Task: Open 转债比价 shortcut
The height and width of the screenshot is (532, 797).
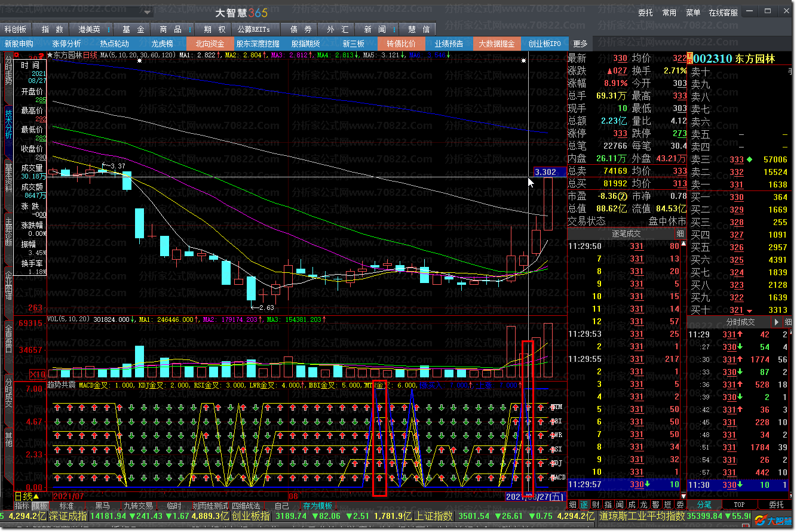Action: (401, 44)
